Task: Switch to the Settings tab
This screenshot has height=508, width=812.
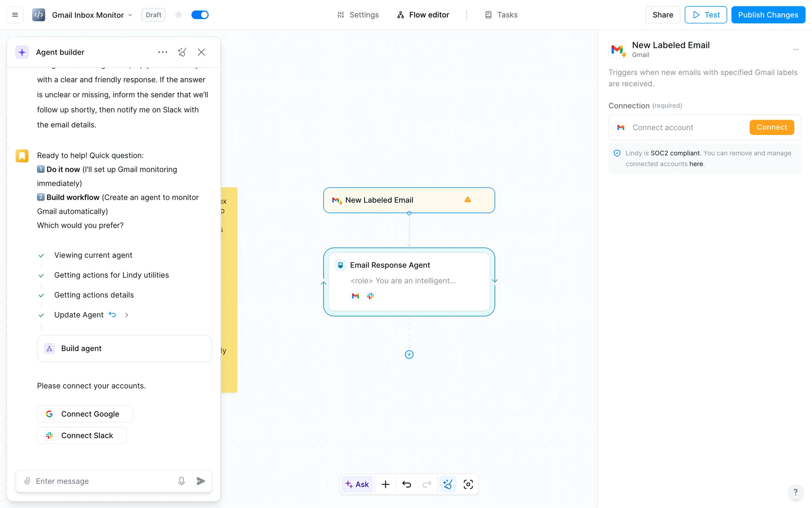Action: 358,15
